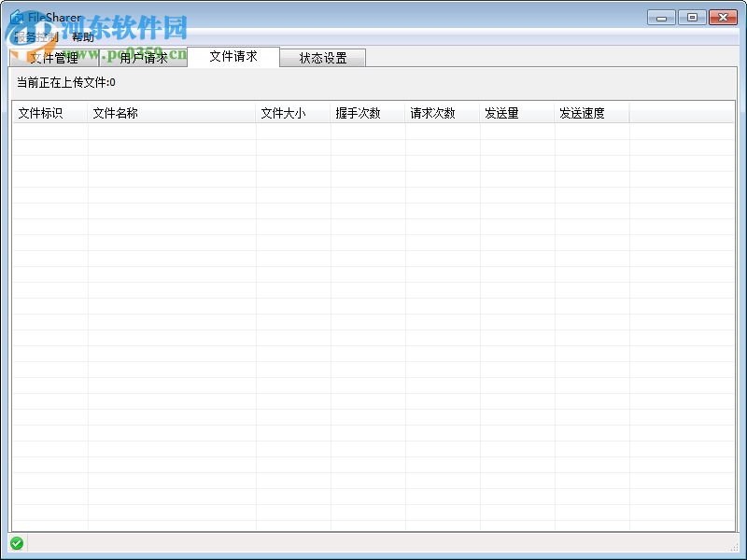
Task: Open the 服务控制 menu
Action: click(33, 39)
